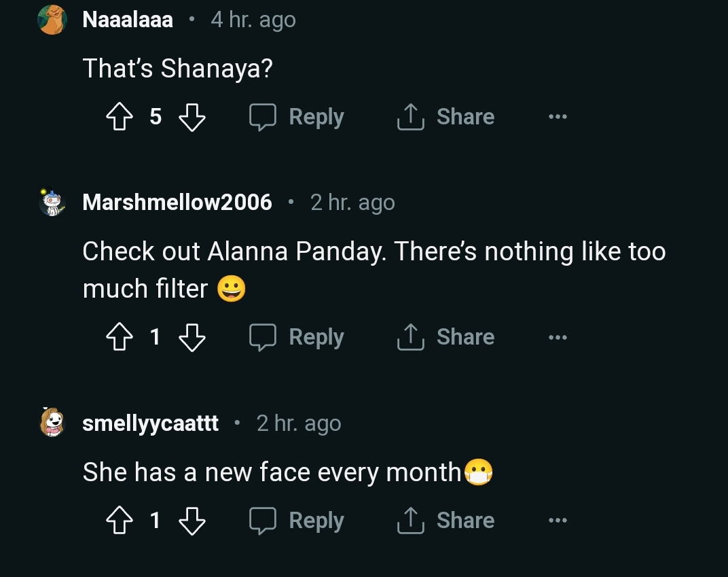Downvote the "new face every month" comment
The width and height of the screenshot is (728, 577).
192,521
